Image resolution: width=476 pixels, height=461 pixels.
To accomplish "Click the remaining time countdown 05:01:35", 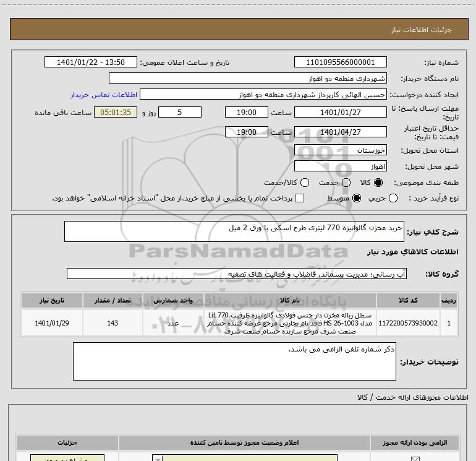I will click(x=116, y=112).
